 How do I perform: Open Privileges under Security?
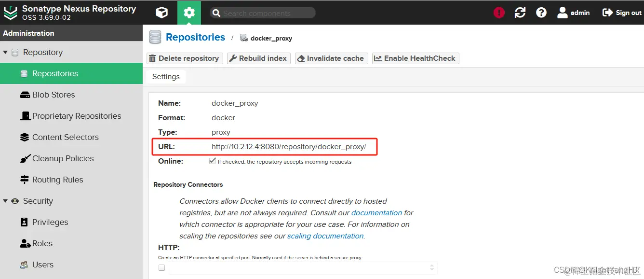pyautogui.click(x=71, y=222)
